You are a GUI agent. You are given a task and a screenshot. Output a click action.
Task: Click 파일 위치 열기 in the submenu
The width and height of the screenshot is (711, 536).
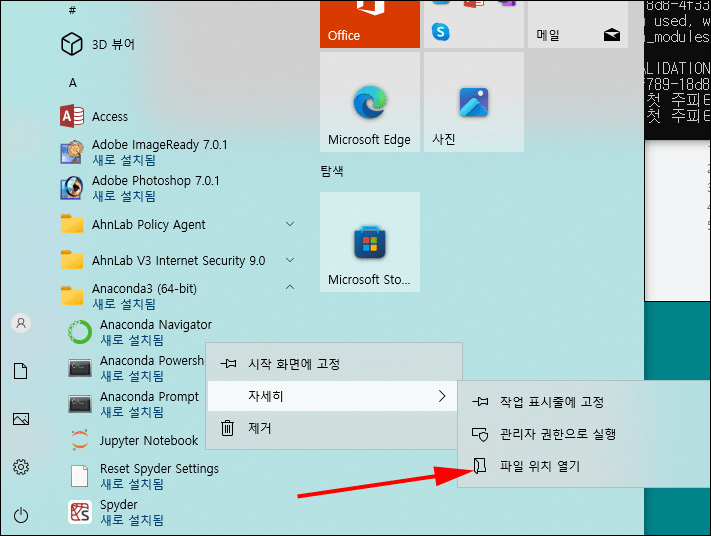click(x=585, y=466)
